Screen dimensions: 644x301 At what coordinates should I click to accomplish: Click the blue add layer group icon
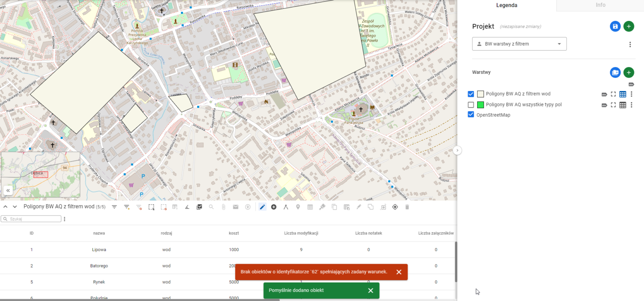pyautogui.click(x=615, y=73)
